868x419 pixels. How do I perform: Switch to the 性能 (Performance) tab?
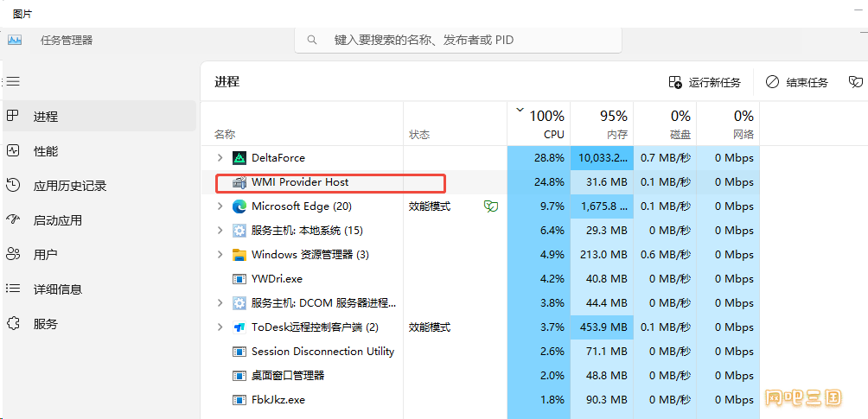point(99,150)
